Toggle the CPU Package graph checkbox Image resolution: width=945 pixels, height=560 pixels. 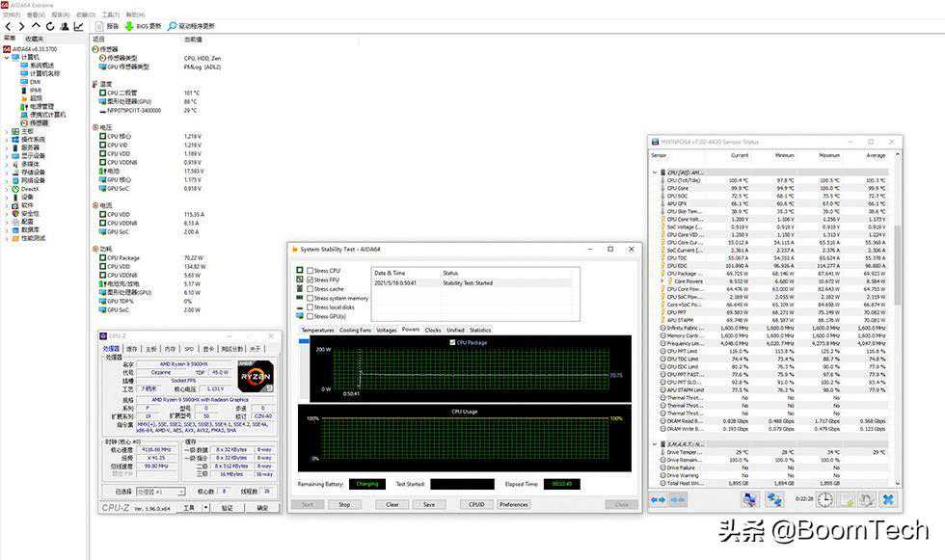tap(453, 342)
